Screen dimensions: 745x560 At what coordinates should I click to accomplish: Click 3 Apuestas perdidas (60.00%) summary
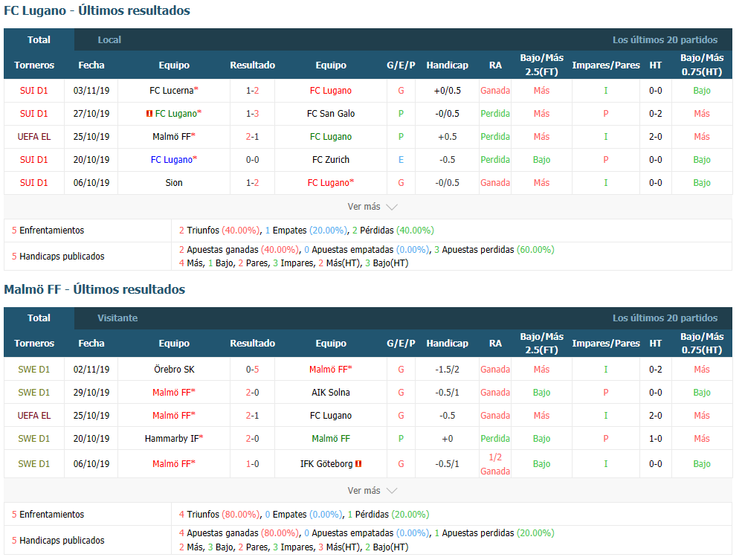[494, 250]
